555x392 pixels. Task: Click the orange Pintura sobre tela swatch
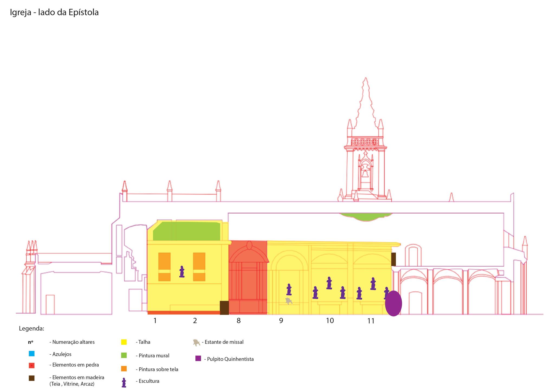124,369
